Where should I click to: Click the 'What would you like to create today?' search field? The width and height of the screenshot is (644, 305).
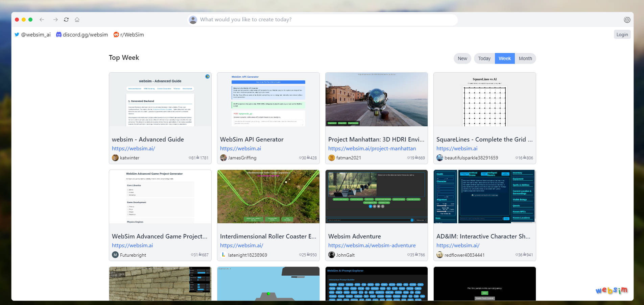pyautogui.click(x=321, y=20)
